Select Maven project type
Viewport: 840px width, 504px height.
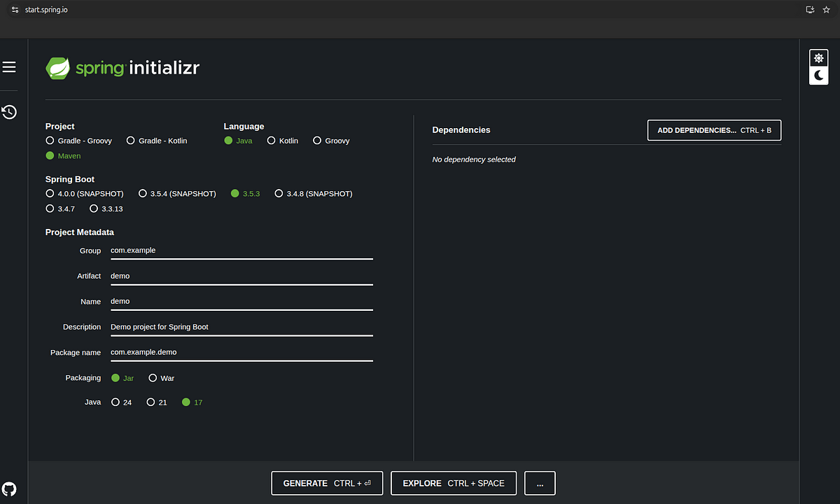(x=63, y=156)
